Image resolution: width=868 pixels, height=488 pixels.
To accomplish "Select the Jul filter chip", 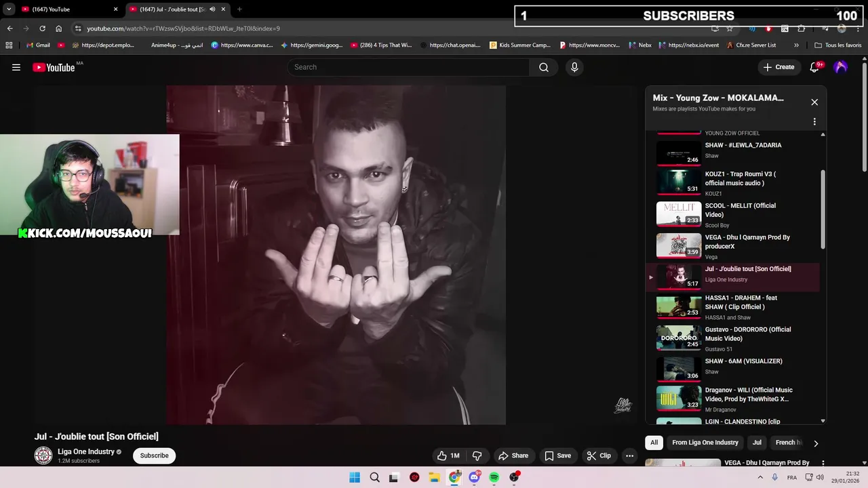I will (757, 443).
